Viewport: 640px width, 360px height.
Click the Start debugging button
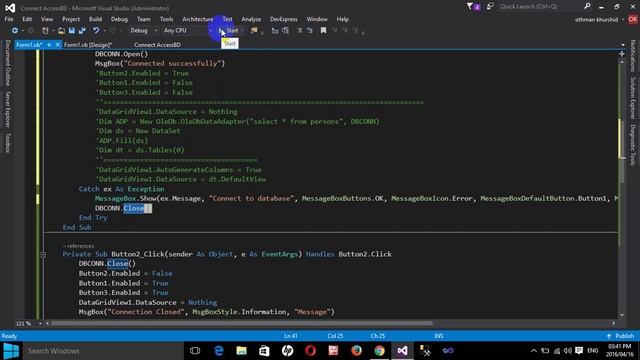tap(229, 31)
